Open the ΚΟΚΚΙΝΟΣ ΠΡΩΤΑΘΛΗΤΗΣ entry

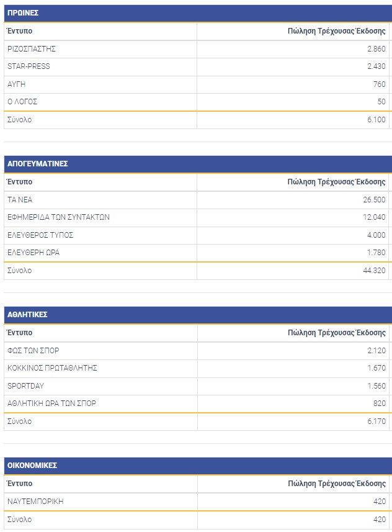[x=52, y=368]
